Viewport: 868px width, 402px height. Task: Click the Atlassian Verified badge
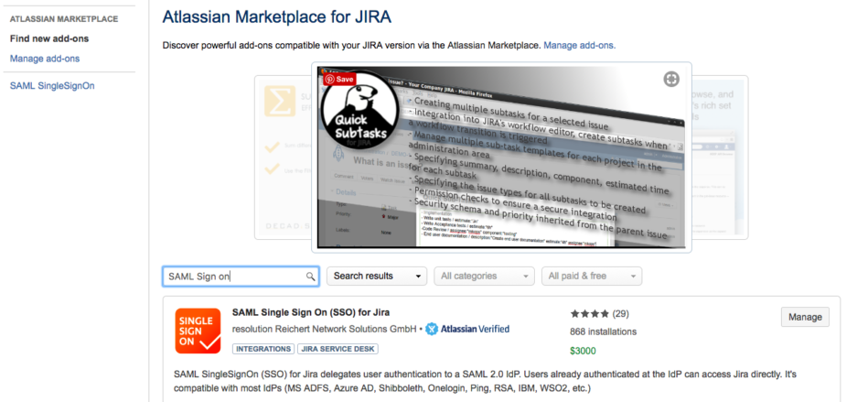pyautogui.click(x=467, y=329)
